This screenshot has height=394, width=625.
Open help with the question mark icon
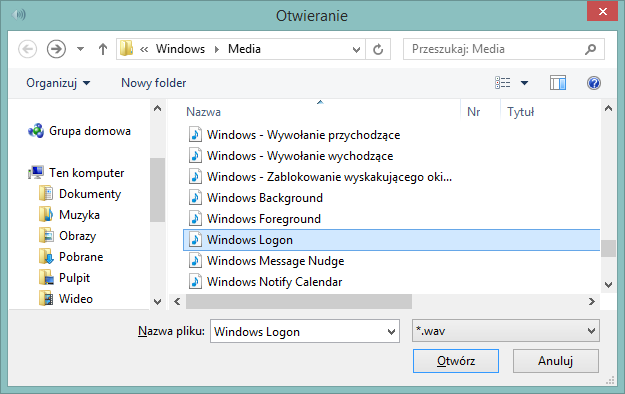click(594, 83)
